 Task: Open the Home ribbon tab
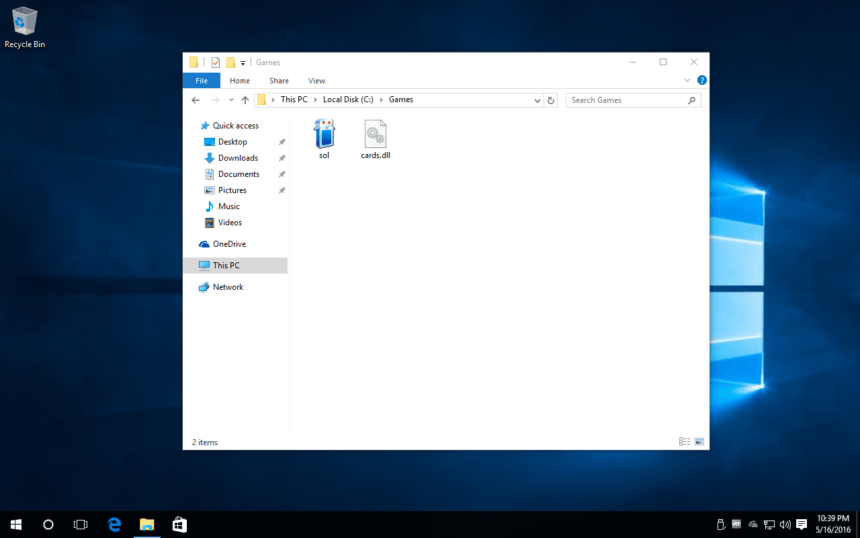(240, 81)
